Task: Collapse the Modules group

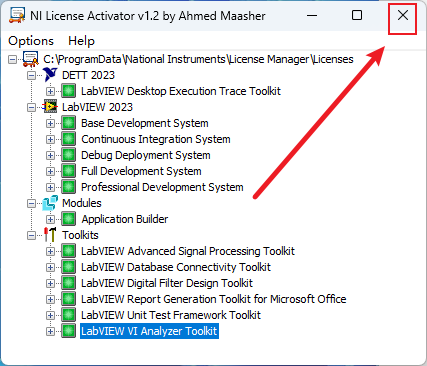Action: (x=31, y=203)
